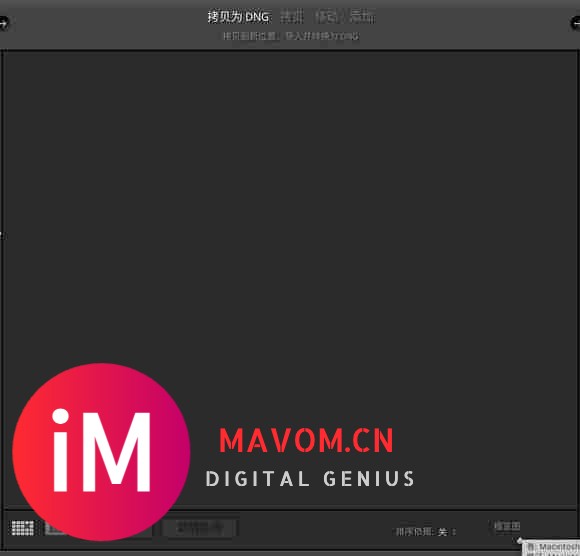Switch to the 添加 import mode

pos(363,17)
